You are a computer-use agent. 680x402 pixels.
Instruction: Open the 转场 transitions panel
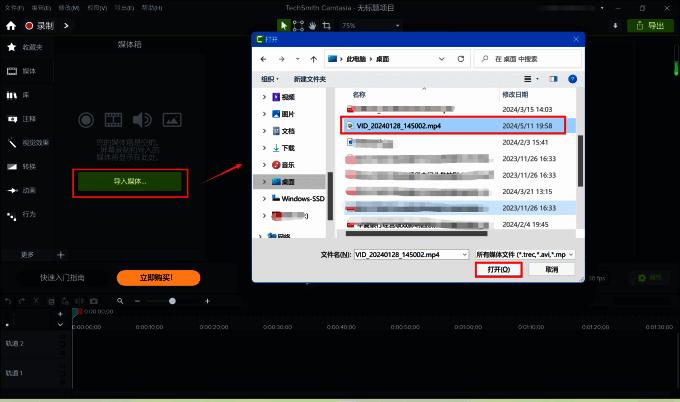[25, 167]
